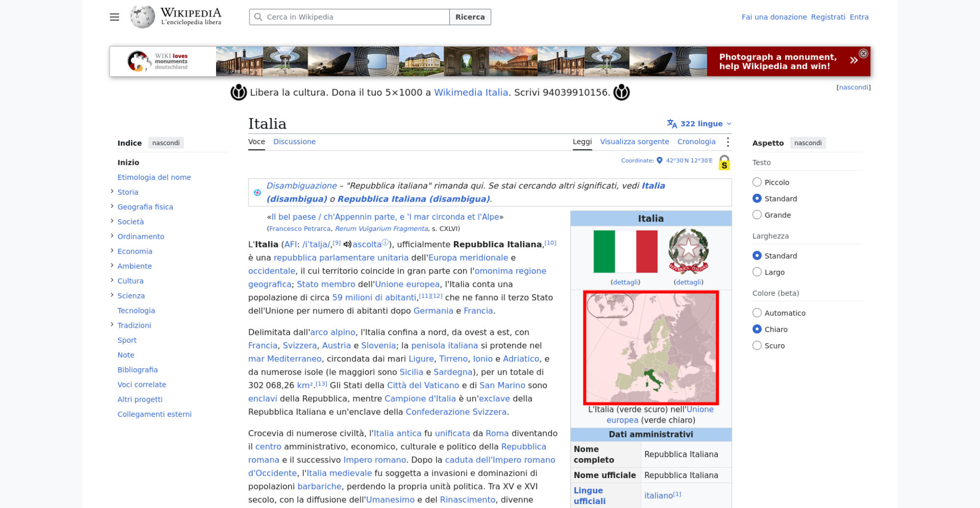Click the Wikipedia globe logo
The height and width of the screenshot is (508, 980).
pyautogui.click(x=143, y=17)
